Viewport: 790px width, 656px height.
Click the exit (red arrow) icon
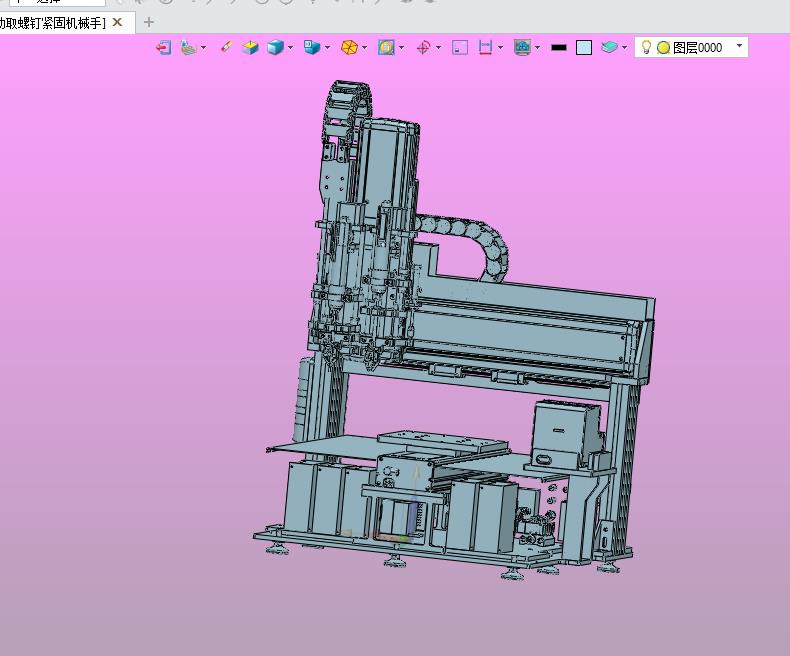(163, 47)
